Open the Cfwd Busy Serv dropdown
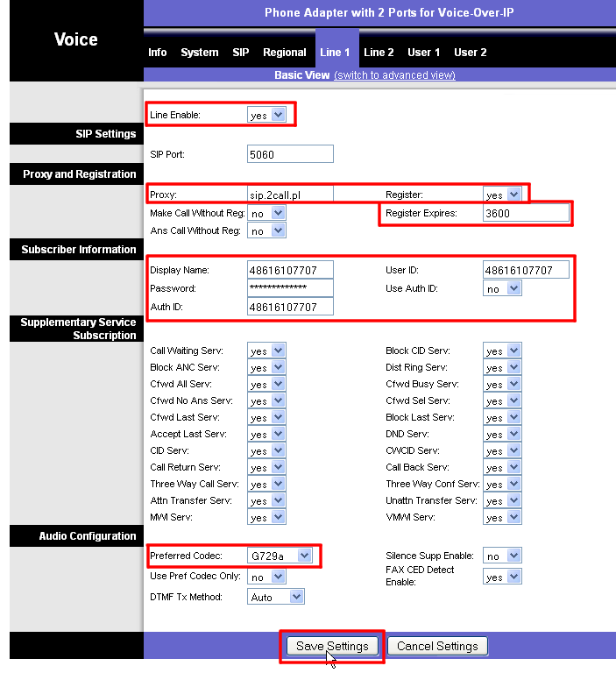The image size is (616, 673). pos(502,384)
